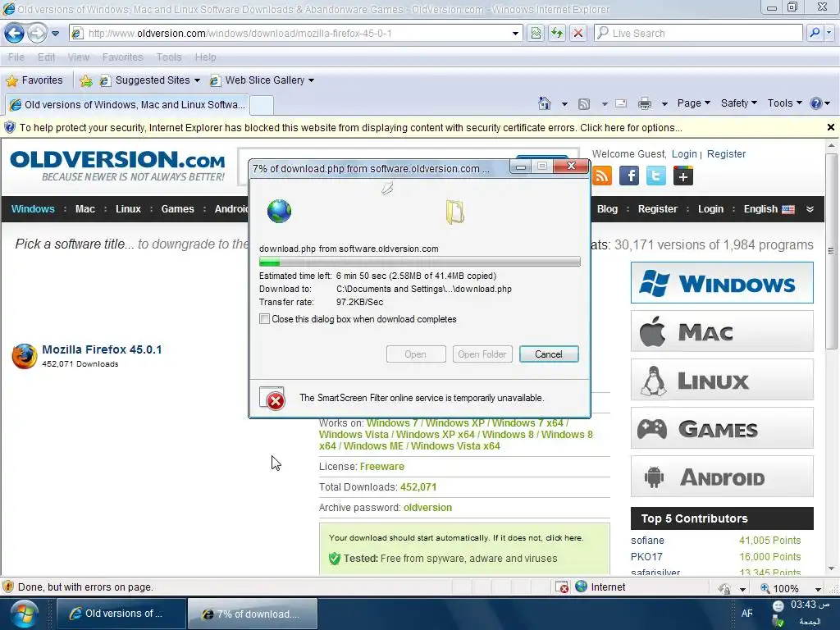Click the Windows category banner in sidebar
This screenshot has height=630, width=840.
click(x=722, y=283)
